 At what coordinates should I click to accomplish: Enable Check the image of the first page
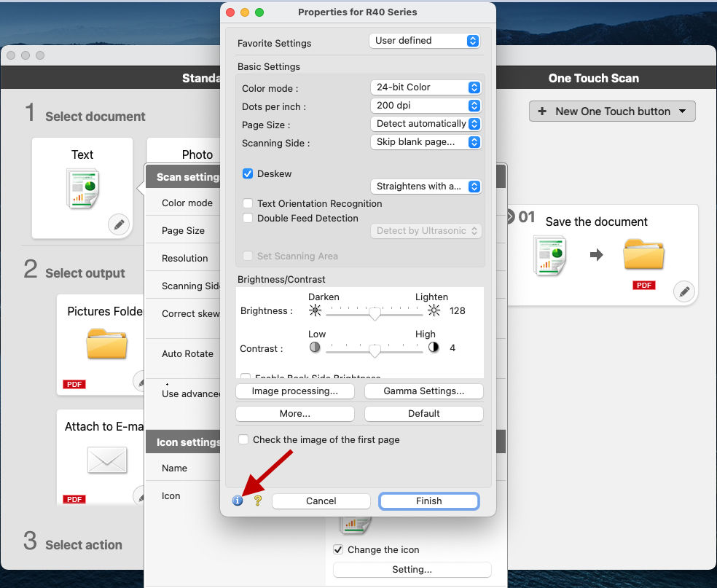(243, 439)
